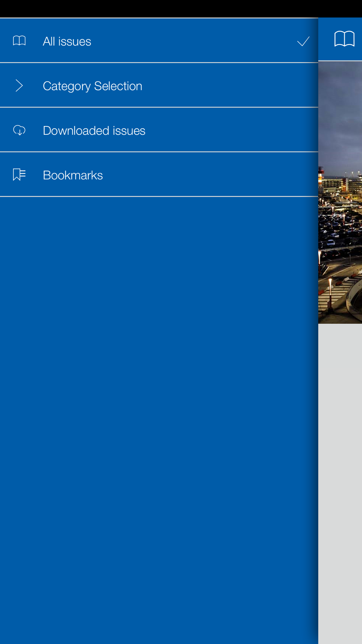This screenshot has height=644, width=362.
Task: Show Downloaded issues list
Action: click(x=159, y=130)
